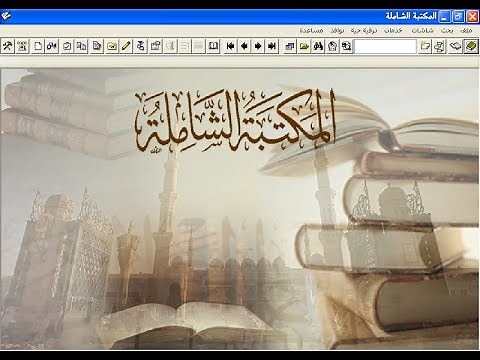
Task: Restore down the المكتبة الشاملة window
Action: coord(458,16)
